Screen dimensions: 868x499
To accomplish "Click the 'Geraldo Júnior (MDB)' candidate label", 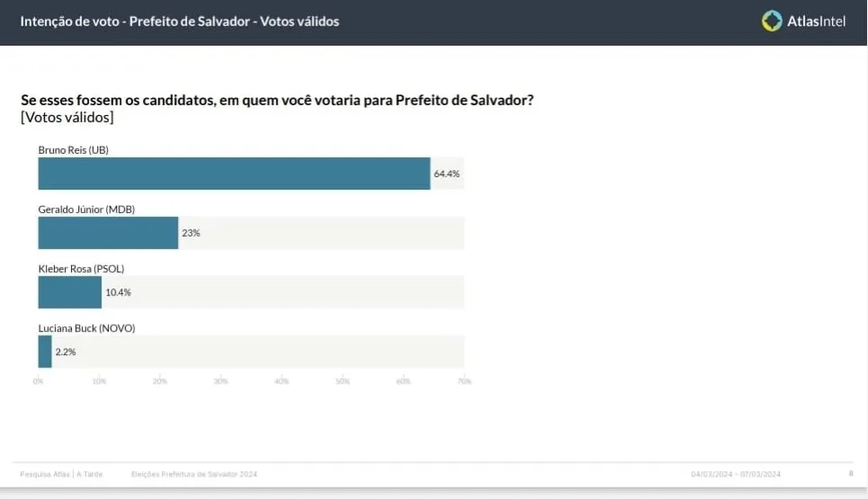I will click(x=86, y=209).
